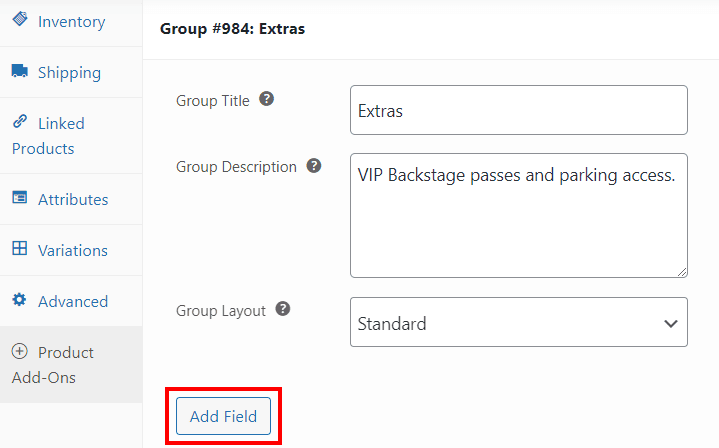This screenshot has width=719, height=448.
Task: Open Group Title help tooltip icon
Action: [266, 99]
